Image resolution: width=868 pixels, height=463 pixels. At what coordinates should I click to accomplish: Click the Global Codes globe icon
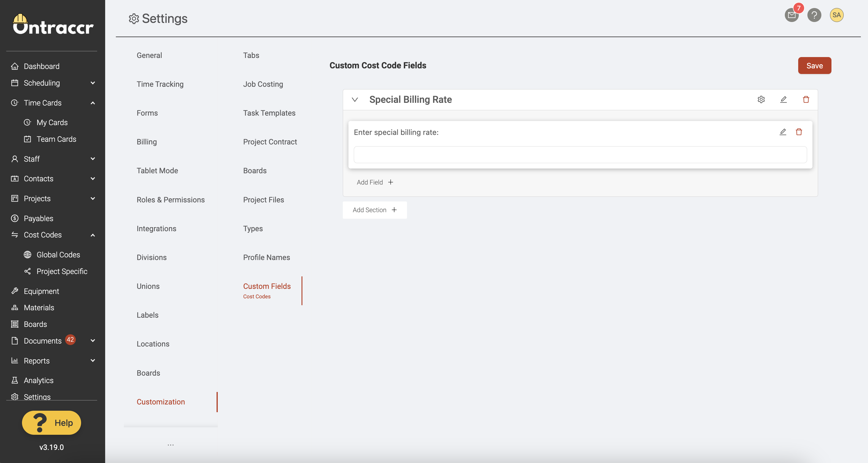(x=27, y=255)
